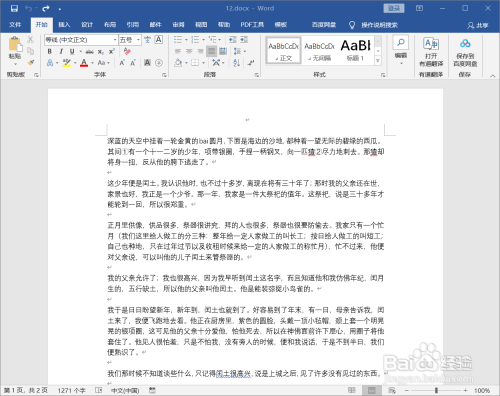
Task: Click the Ribbon Display Options icon
Action: [419, 8]
